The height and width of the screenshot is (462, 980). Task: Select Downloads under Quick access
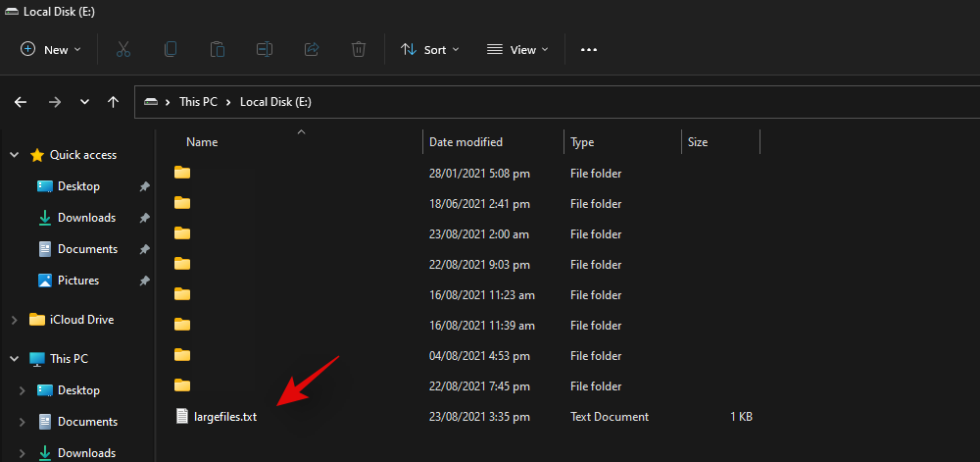click(86, 218)
